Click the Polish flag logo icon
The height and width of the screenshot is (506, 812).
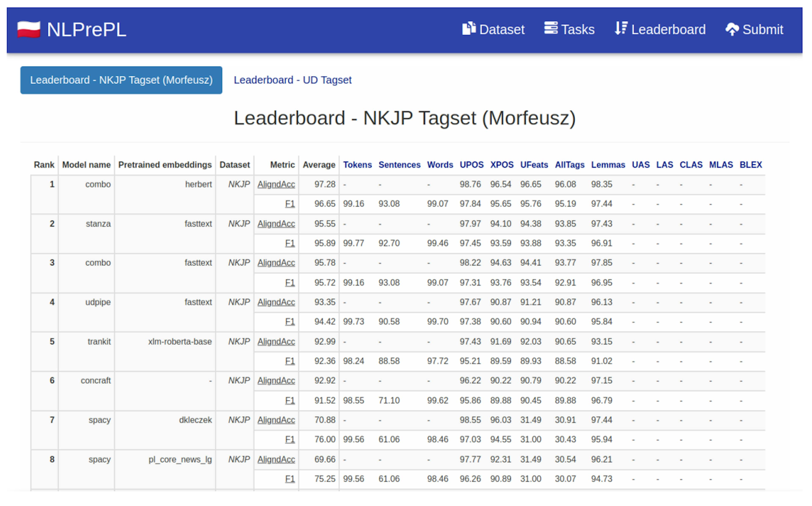(x=29, y=29)
